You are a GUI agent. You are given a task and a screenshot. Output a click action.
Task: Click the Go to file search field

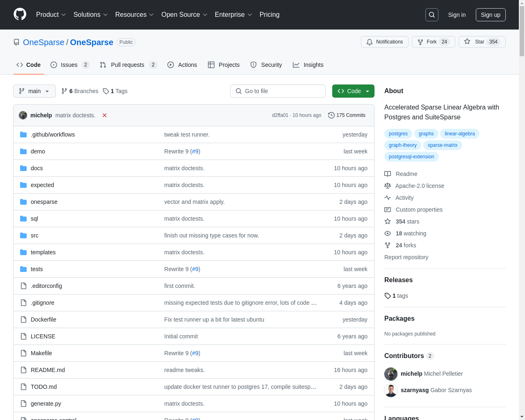tap(278, 91)
